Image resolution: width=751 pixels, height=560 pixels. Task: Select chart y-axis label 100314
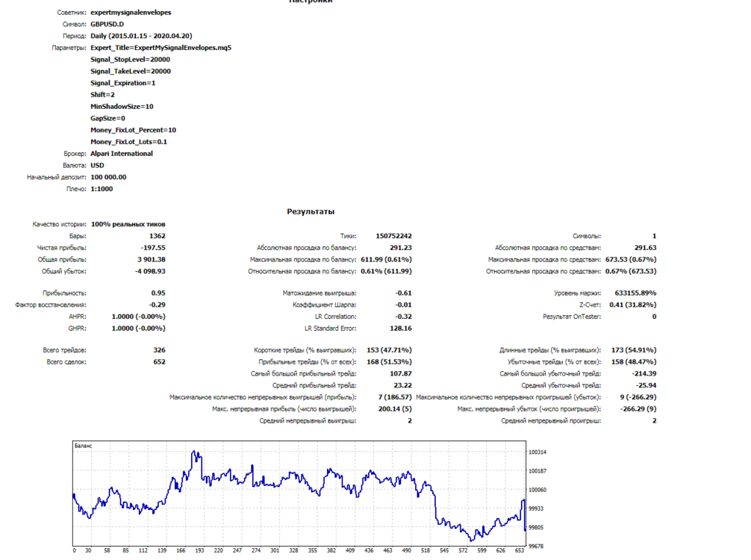537,452
